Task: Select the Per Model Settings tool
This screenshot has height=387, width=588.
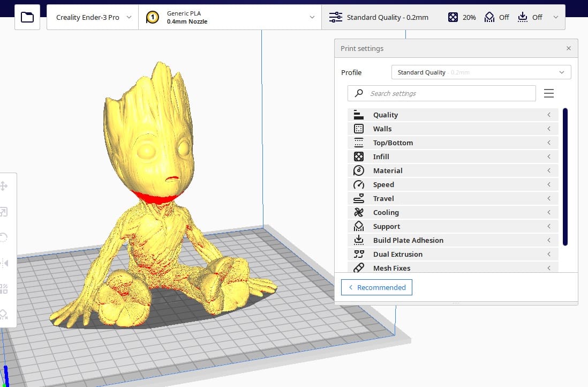Action: (x=4, y=289)
